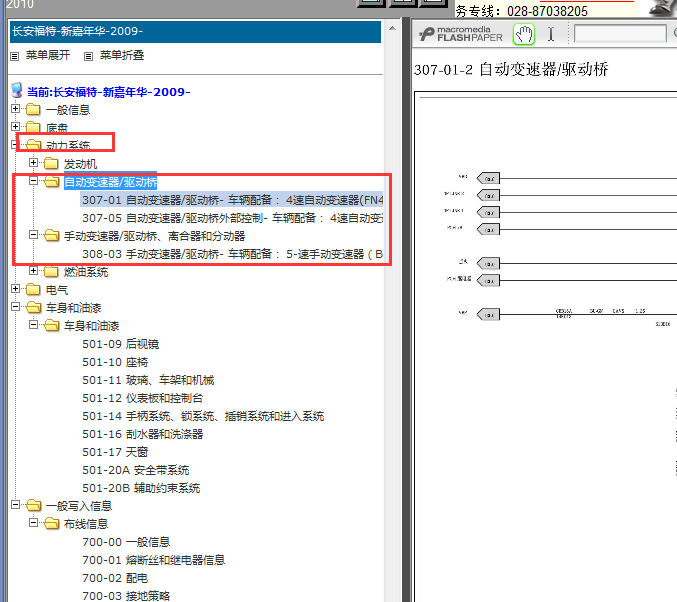Open 501-12 仪表板和控制台 entry

pos(142,398)
